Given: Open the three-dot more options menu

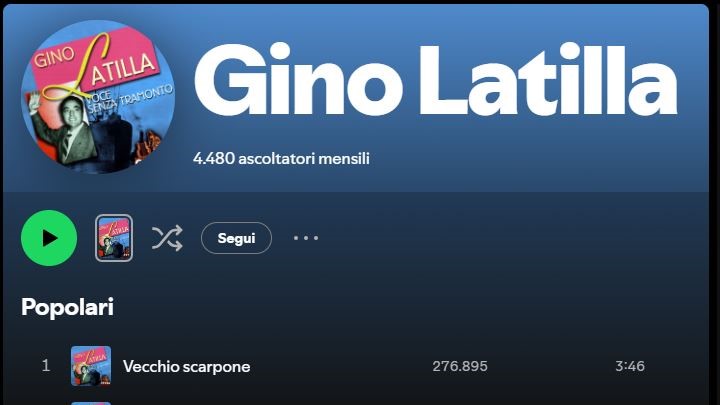Looking at the screenshot, I should point(306,238).
